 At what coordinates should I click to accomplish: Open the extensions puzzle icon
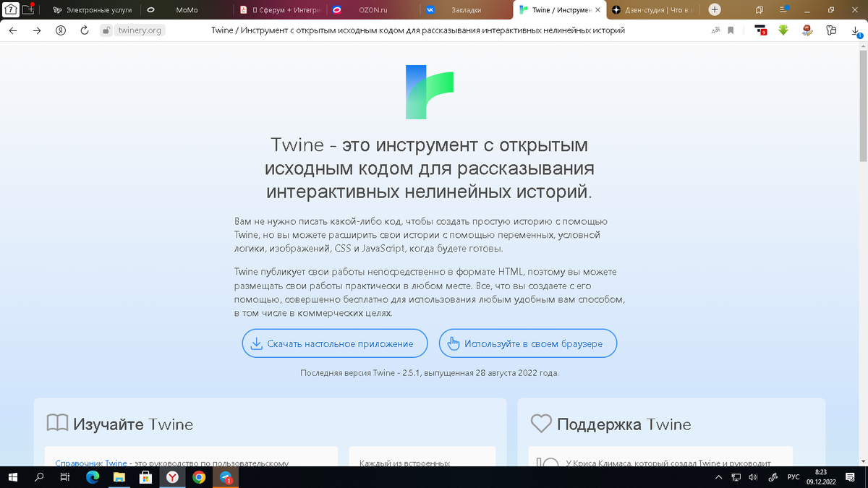[x=831, y=30]
